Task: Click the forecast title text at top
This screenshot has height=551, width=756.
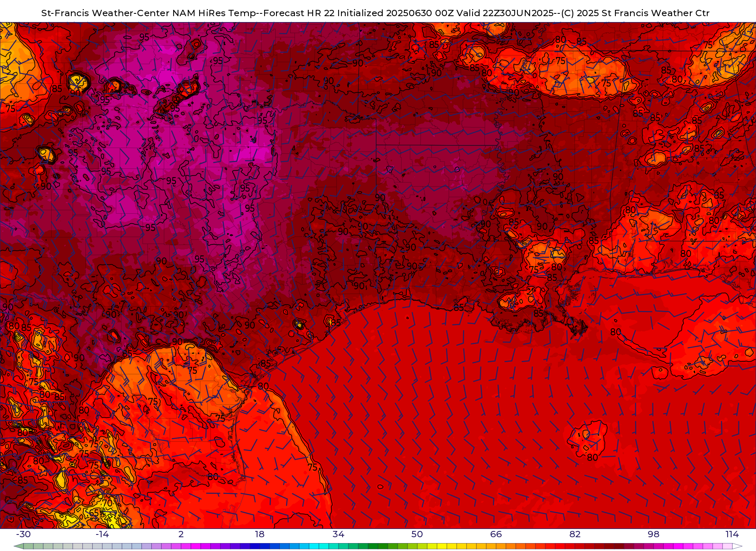Action: click(375, 13)
